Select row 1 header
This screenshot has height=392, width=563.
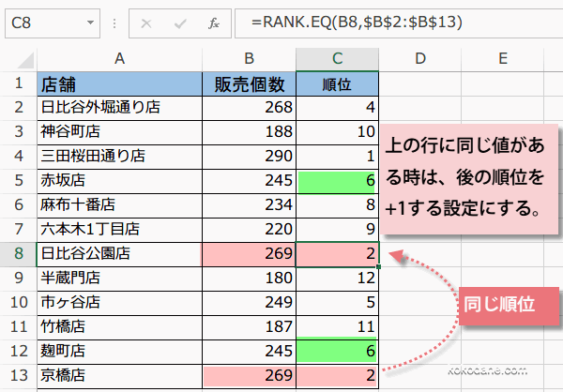(19, 83)
